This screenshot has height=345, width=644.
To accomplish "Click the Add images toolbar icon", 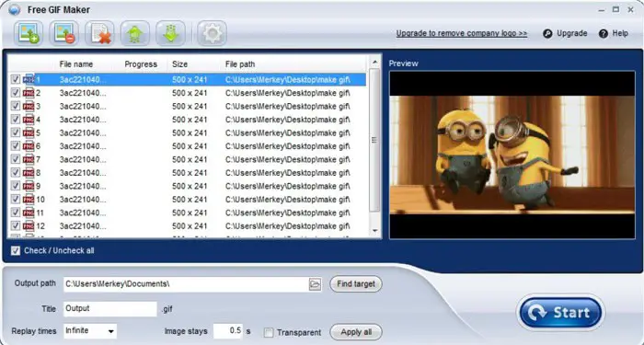I will [29, 33].
